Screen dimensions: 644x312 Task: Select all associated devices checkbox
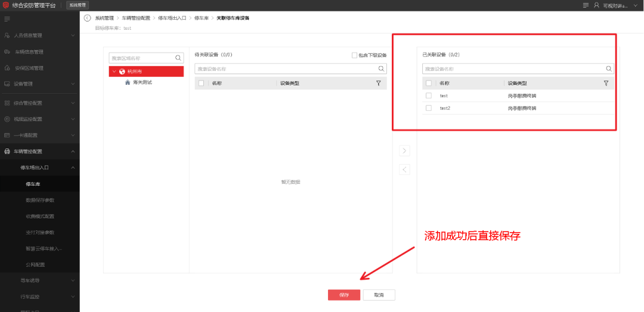429,83
